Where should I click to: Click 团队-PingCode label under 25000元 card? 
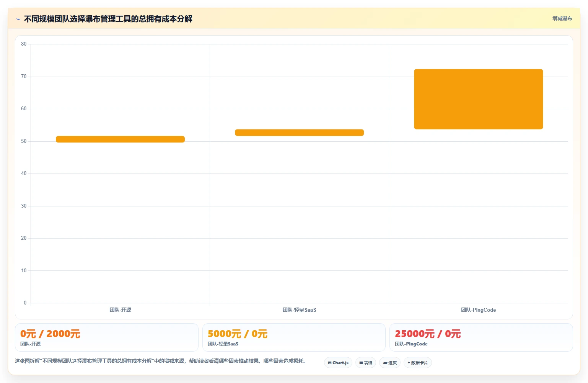411,344
